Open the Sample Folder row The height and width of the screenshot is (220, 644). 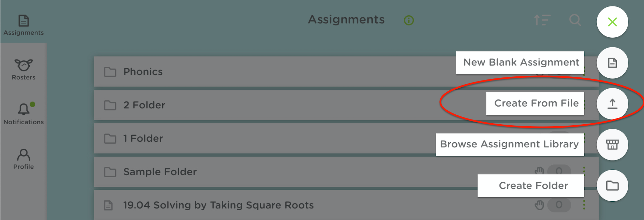click(160, 172)
